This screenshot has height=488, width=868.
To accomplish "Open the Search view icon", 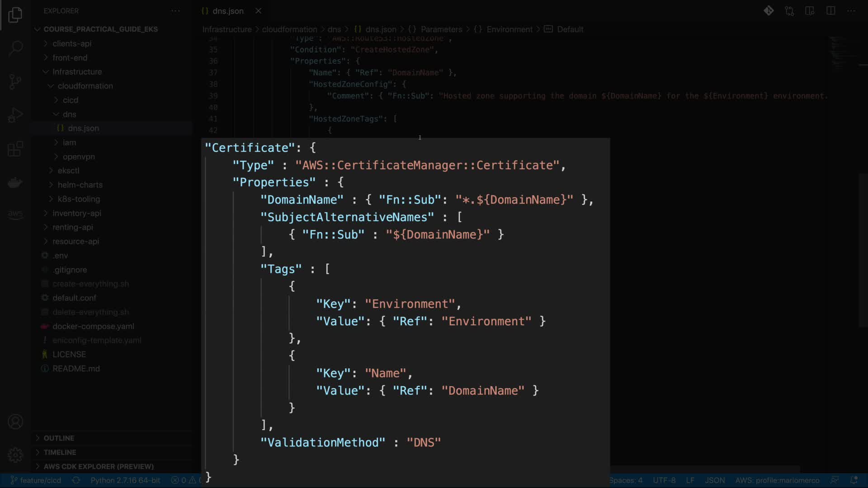I will 15,48.
